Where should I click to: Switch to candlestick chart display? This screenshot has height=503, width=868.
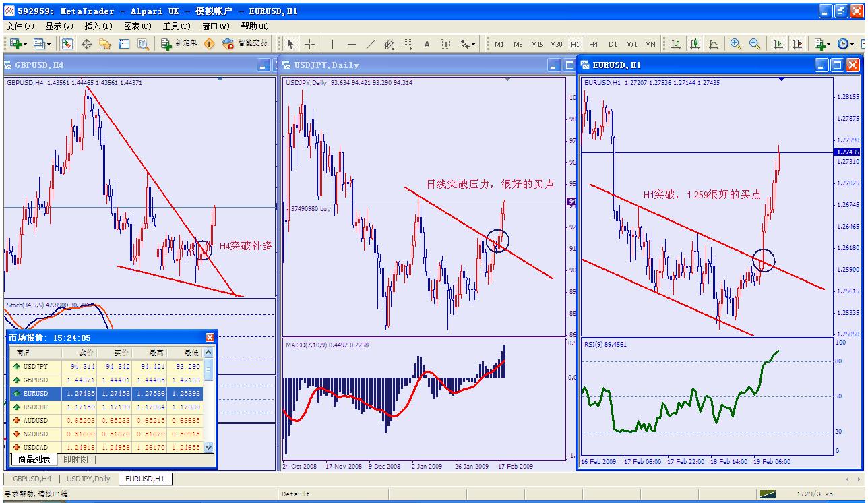(x=694, y=44)
